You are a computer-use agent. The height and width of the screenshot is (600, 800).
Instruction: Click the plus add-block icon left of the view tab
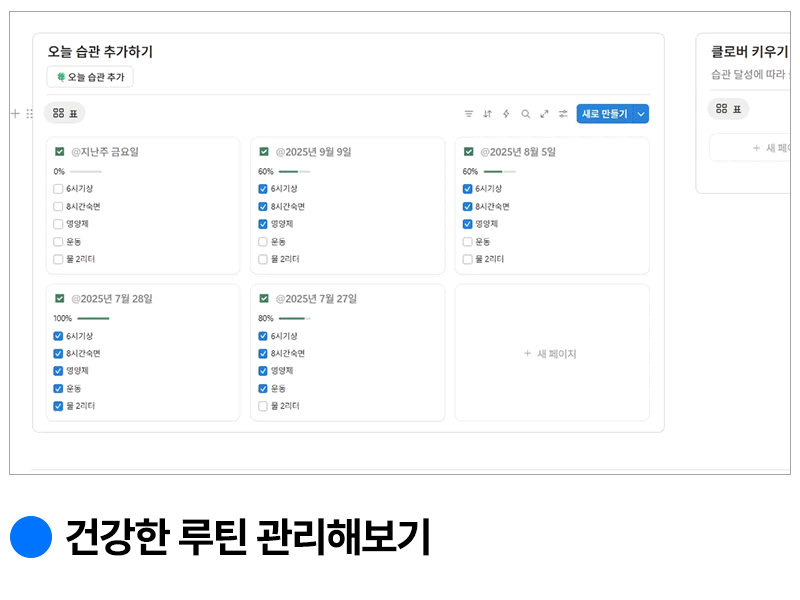pos(15,113)
